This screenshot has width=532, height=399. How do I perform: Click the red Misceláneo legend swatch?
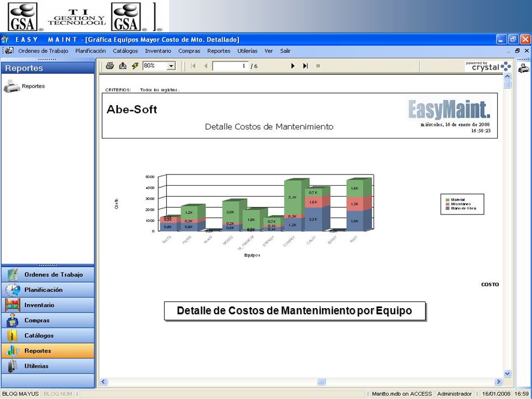tap(448, 204)
